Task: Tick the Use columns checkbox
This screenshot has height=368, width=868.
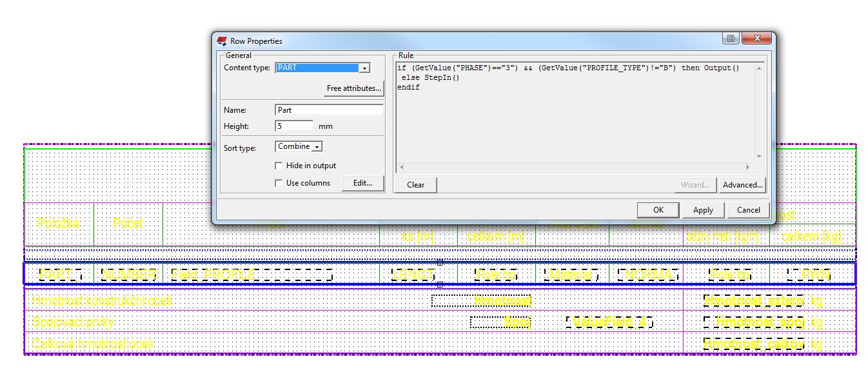Action: [x=279, y=183]
